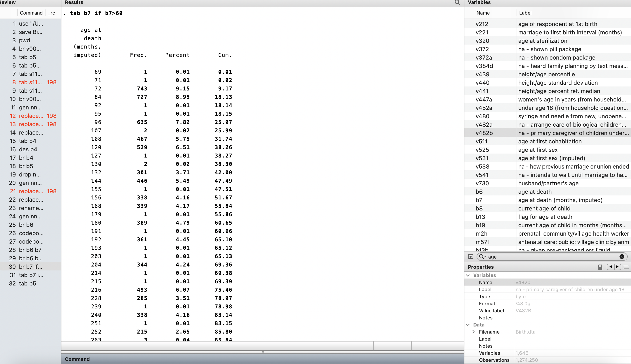Sort Review history by _rc column
Image resolution: width=631 pixels, height=364 pixels.
coord(51,13)
